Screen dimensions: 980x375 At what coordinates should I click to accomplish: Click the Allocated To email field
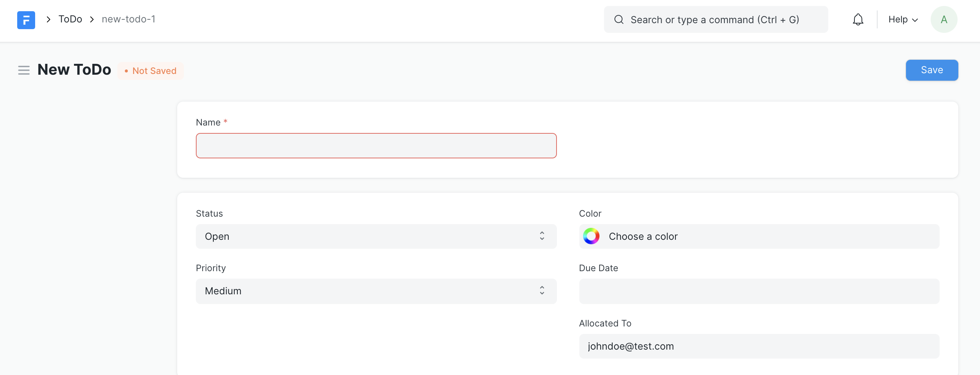coord(759,346)
